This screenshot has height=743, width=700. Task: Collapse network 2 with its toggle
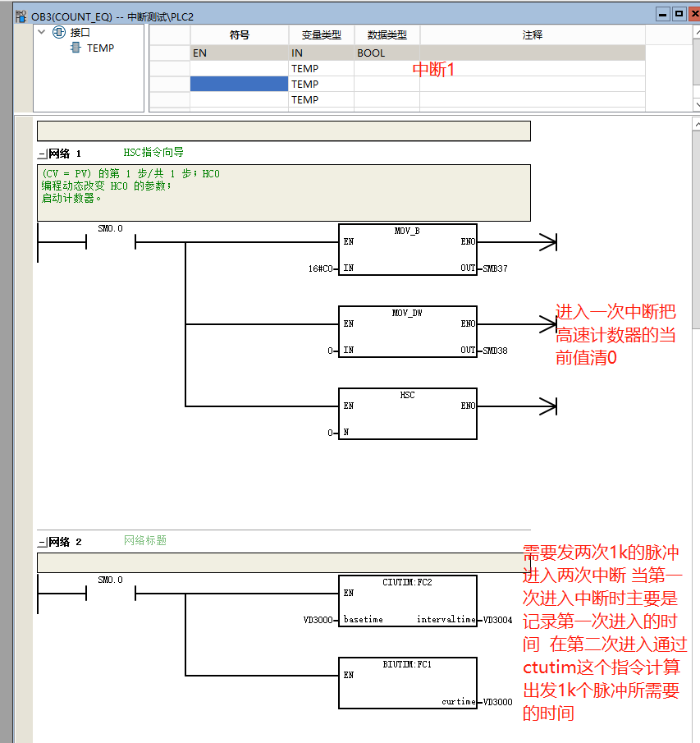(43, 542)
